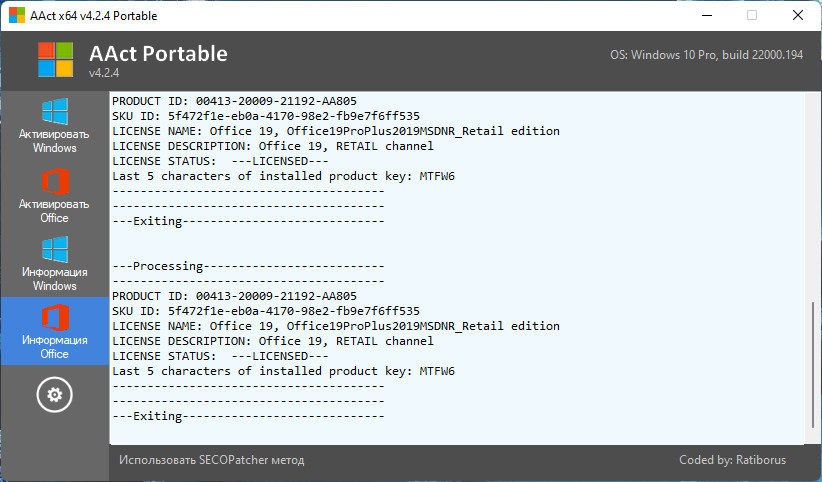Open settings with the gear icon
Screen dimensions: 822x482
[x=54, y=395]
